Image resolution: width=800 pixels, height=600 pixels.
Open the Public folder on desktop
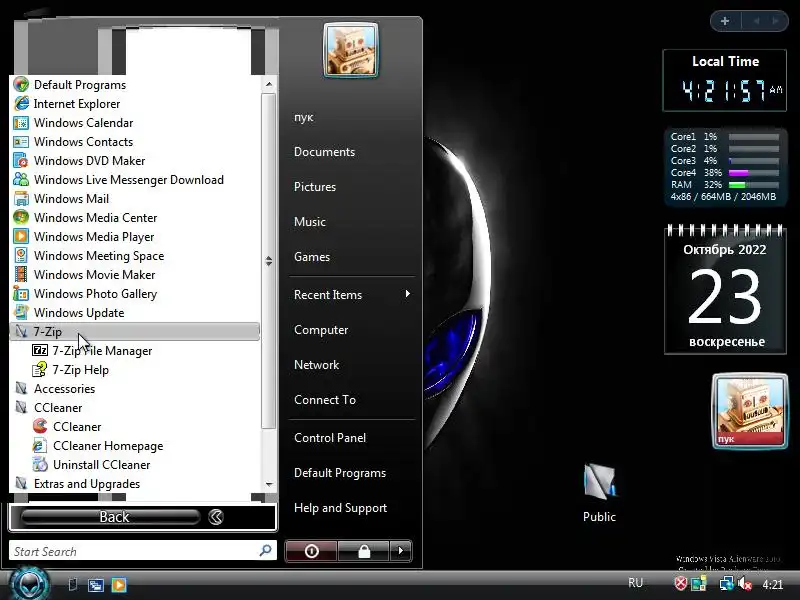pos(599,493)
